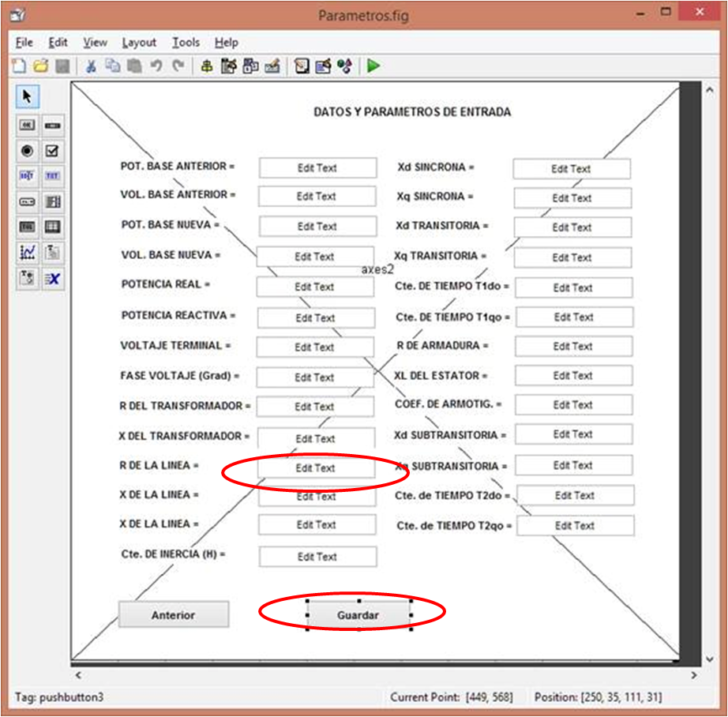Open the Align Objects tool
Image resolution: width=728 pixels, height=717 pixels.
coord(207,66)
